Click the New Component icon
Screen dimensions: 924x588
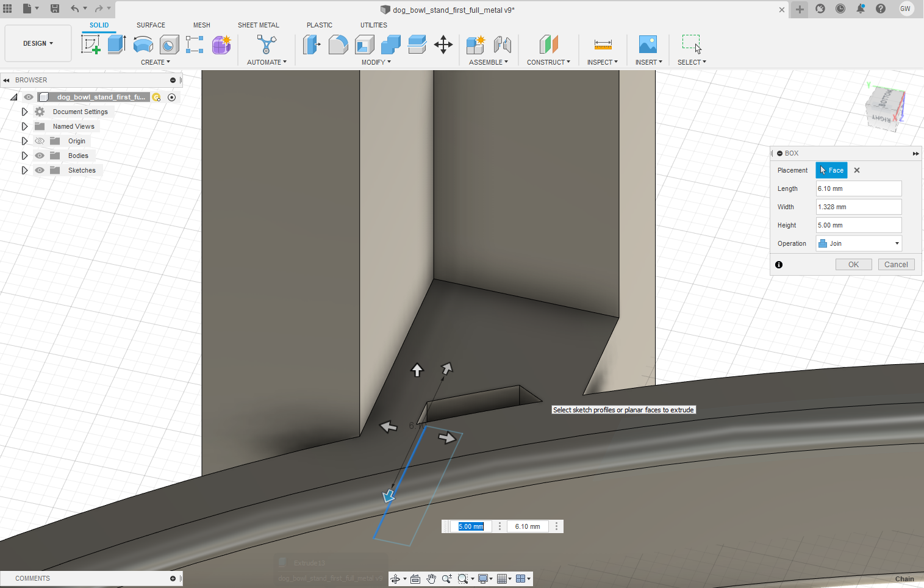coord(476,45)
